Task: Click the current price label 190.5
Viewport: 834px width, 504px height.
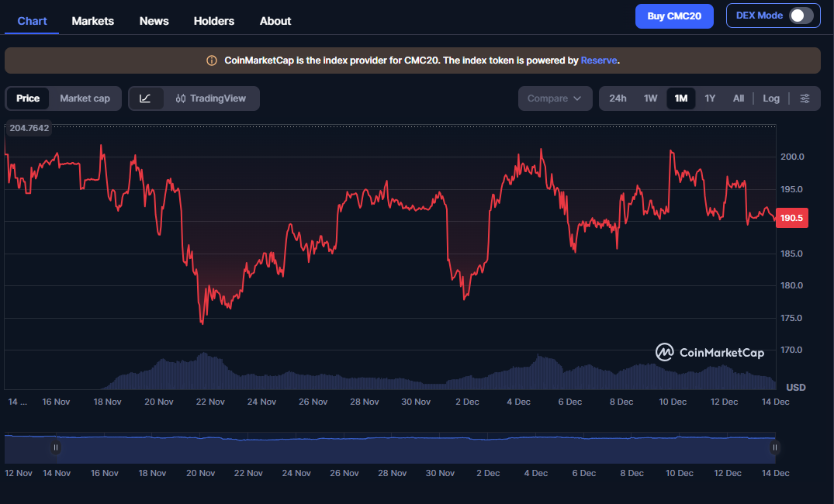Action: click(791, 218)
